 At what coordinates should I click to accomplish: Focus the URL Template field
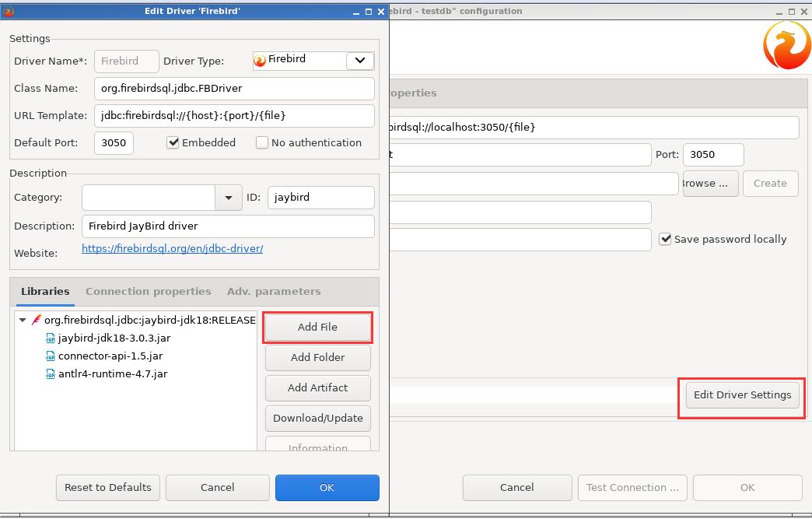point(234,115)
